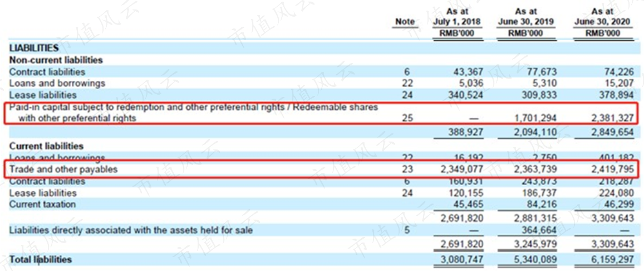Click the Note column header

(x=405, y=22)
